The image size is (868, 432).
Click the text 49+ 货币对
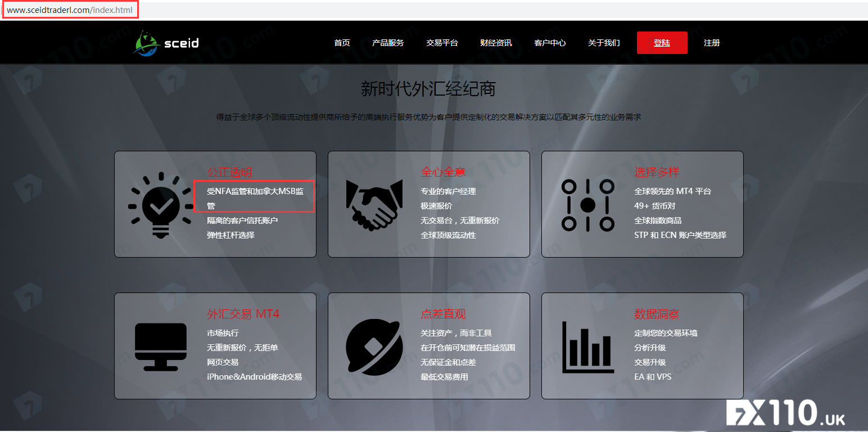pyautogui.click(x=655, y=206)
